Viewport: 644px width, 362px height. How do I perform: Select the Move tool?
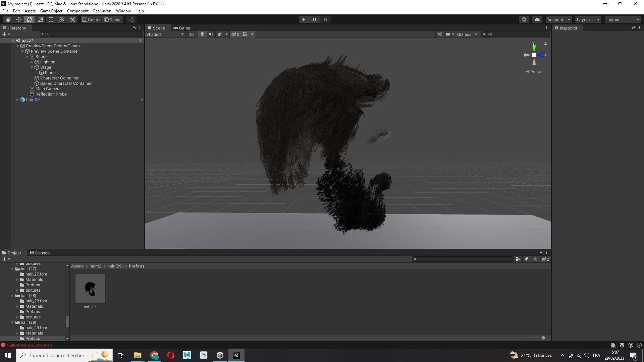pos(19,19)
